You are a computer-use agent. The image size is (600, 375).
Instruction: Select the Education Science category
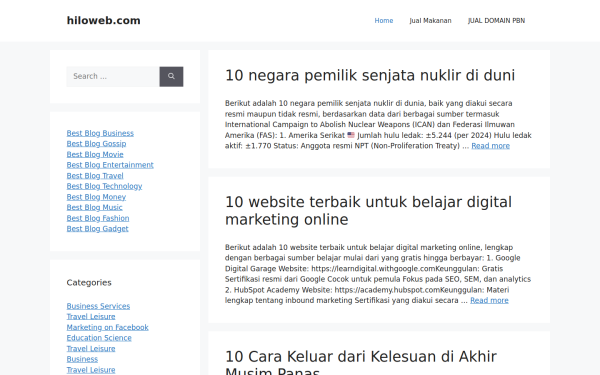(x=99, y=338)
